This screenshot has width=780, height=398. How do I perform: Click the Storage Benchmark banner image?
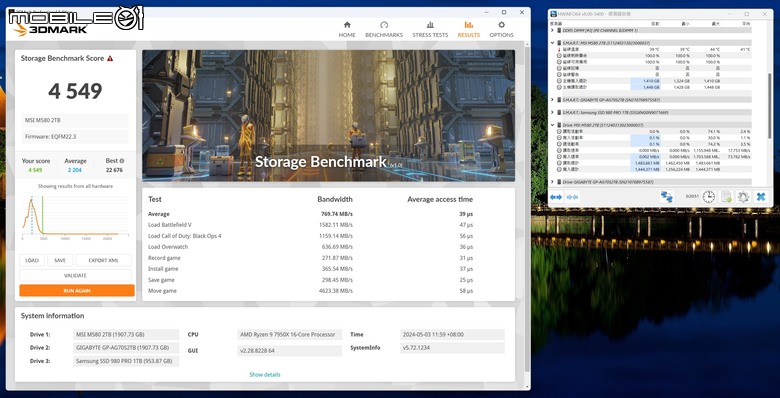point(328,115)
